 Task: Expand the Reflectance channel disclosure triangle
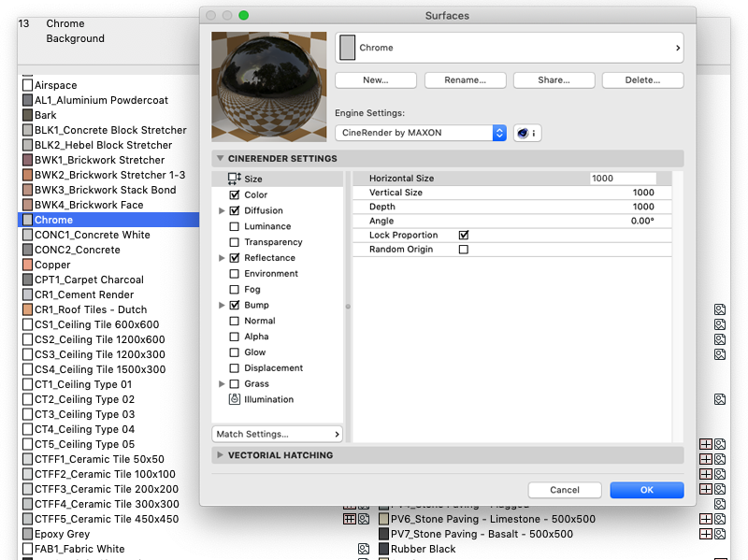coord(221,257)
